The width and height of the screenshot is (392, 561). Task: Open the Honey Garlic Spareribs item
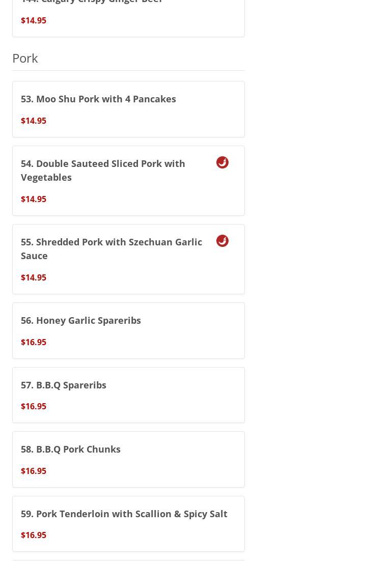coord(81,320)
